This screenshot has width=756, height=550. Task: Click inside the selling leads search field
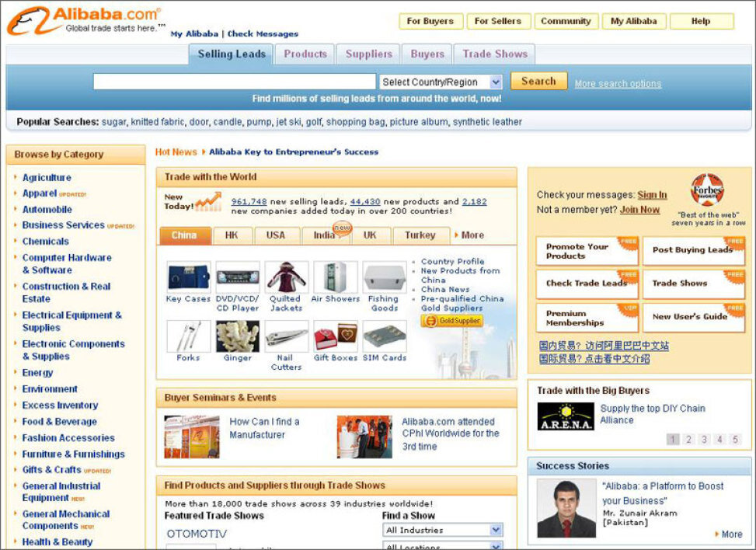[235, 82]
